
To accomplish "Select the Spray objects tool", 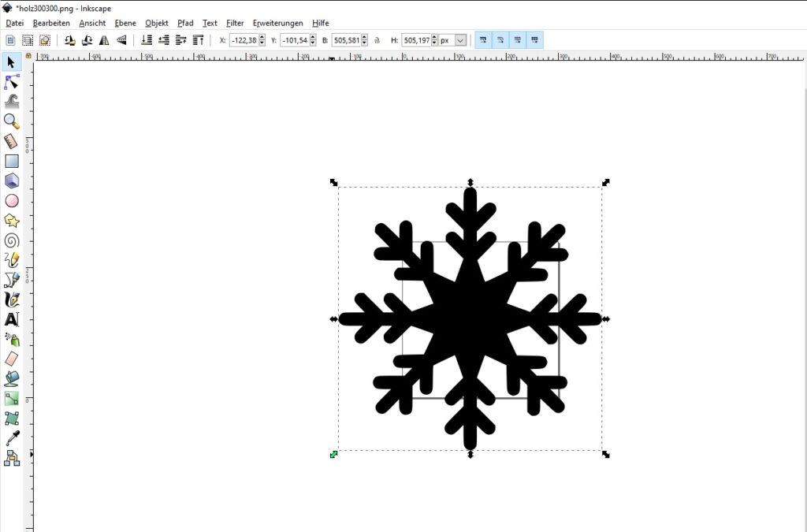I will tap(11, 339).
